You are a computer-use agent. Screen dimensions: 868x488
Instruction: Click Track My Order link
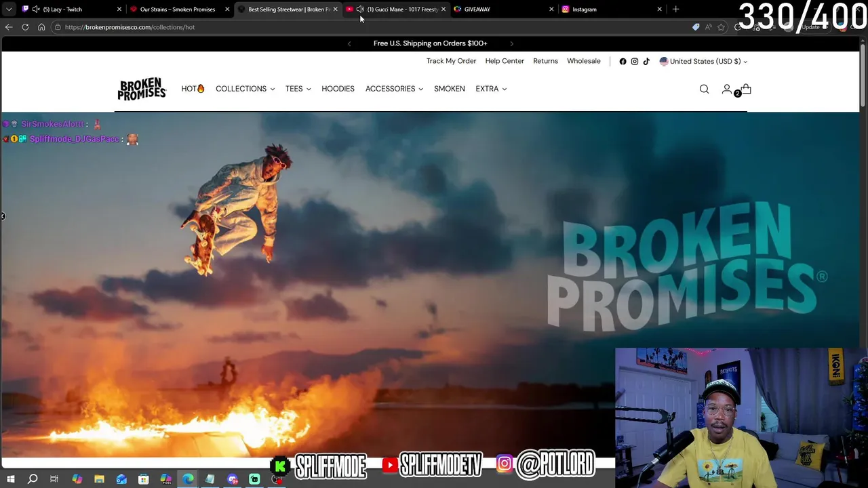[x=451, y=61]
